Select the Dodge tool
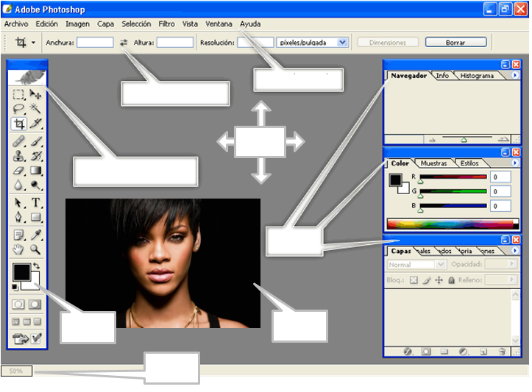The image size is (532, 392). point(35,185)
